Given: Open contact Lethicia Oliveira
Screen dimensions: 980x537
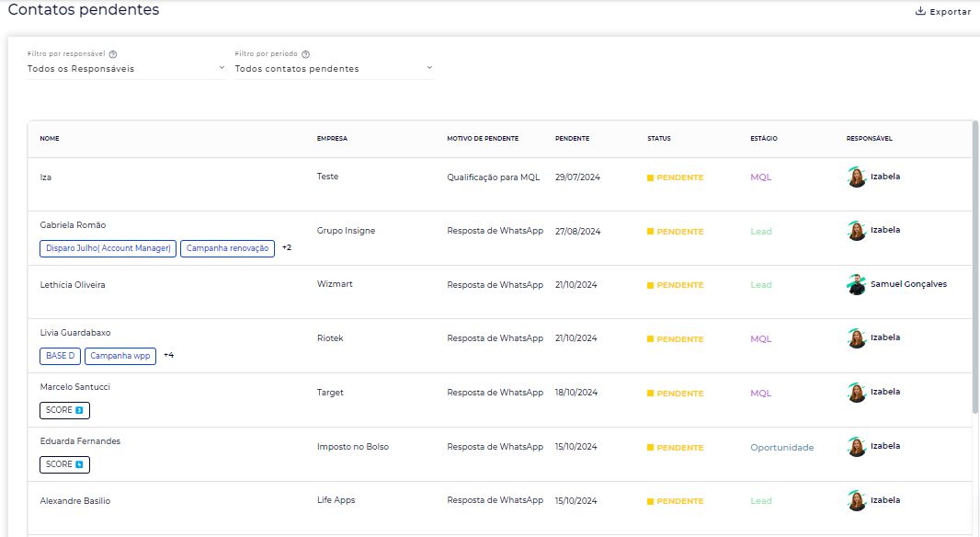Looking at the screenshot, I should pos(73,285).
